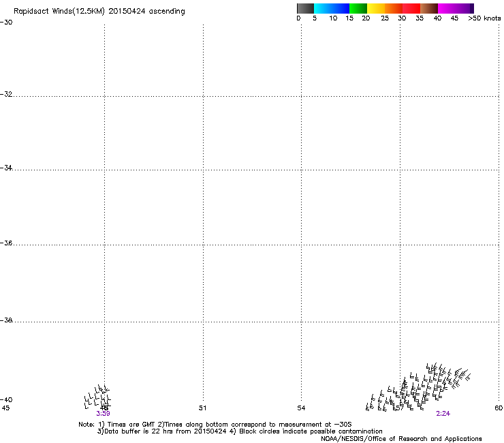Click the '25' label on the color scale

[x=385, y=18]
